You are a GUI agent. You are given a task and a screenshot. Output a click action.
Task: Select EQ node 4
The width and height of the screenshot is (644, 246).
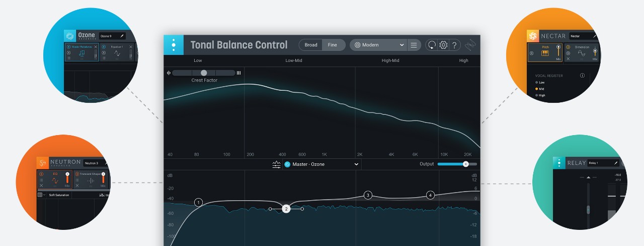coord(430,195)
